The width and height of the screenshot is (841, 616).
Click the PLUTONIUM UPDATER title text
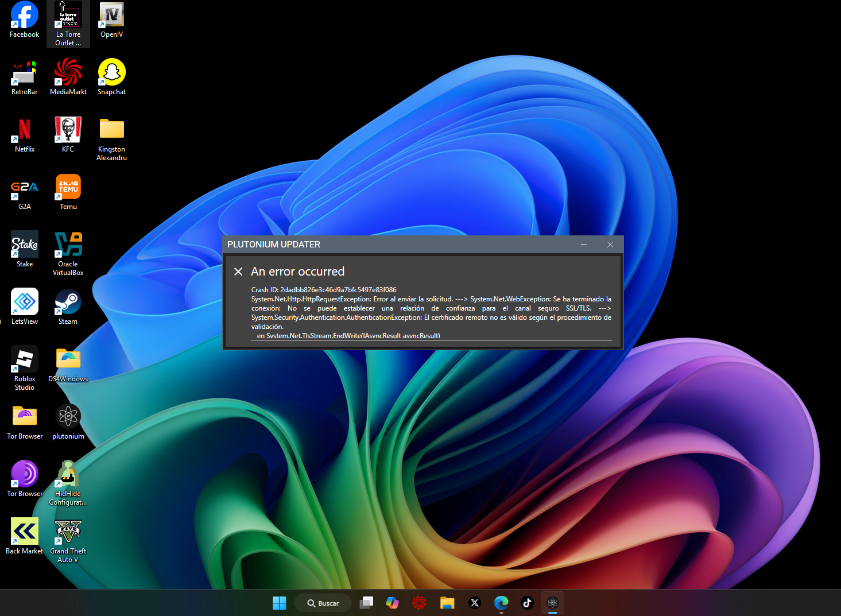[274, 245]
